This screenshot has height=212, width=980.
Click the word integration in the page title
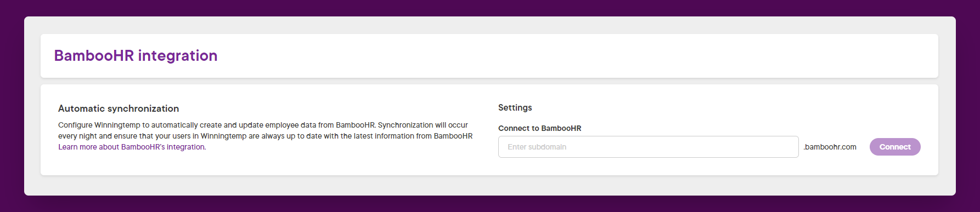click(x=178, y=55)
